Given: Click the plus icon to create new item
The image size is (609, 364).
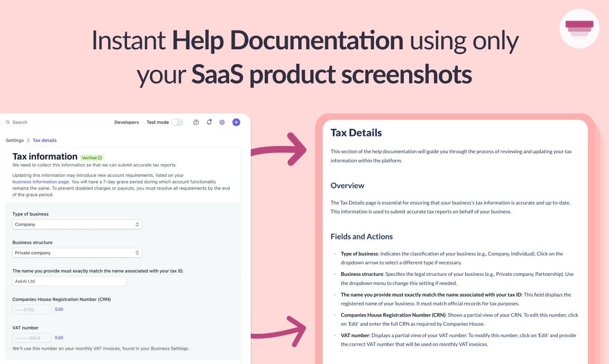Looking at the screenshot, I should pos(235,122).
